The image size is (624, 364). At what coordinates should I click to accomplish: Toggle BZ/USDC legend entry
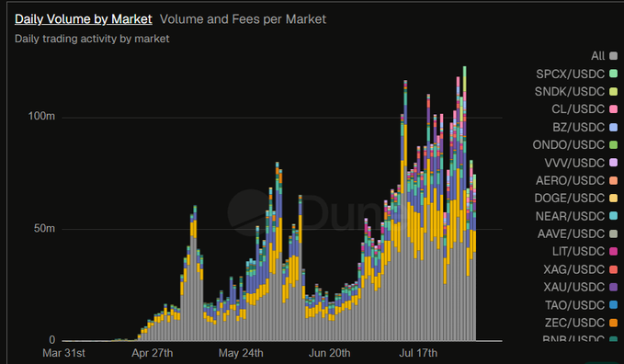click(584, 127)
